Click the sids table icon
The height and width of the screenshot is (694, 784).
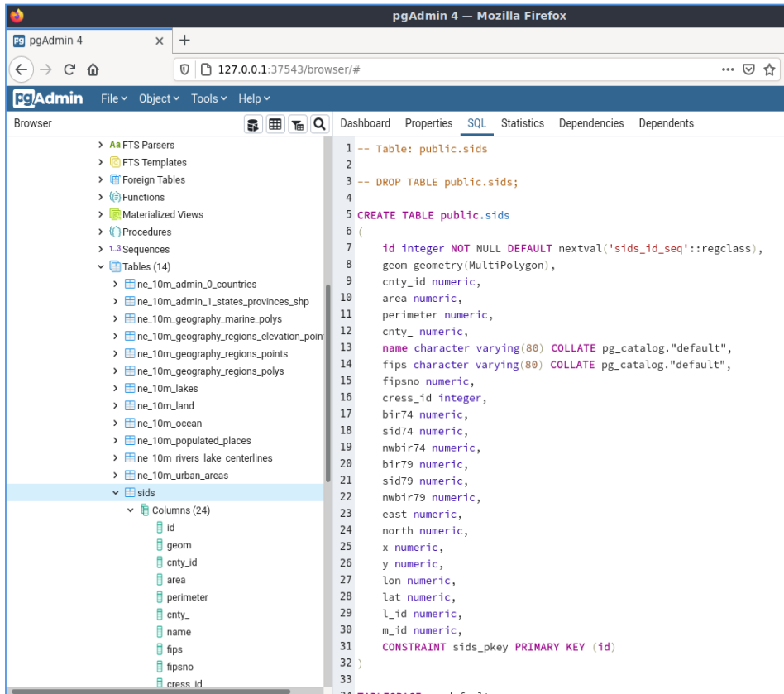pos(130,492)
